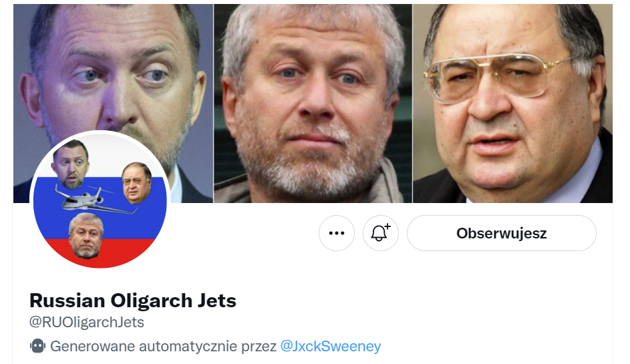The image size is (630, 364).
Task: Click the glasses-wearing face in round avatar
Action: (x=136, y=183)
